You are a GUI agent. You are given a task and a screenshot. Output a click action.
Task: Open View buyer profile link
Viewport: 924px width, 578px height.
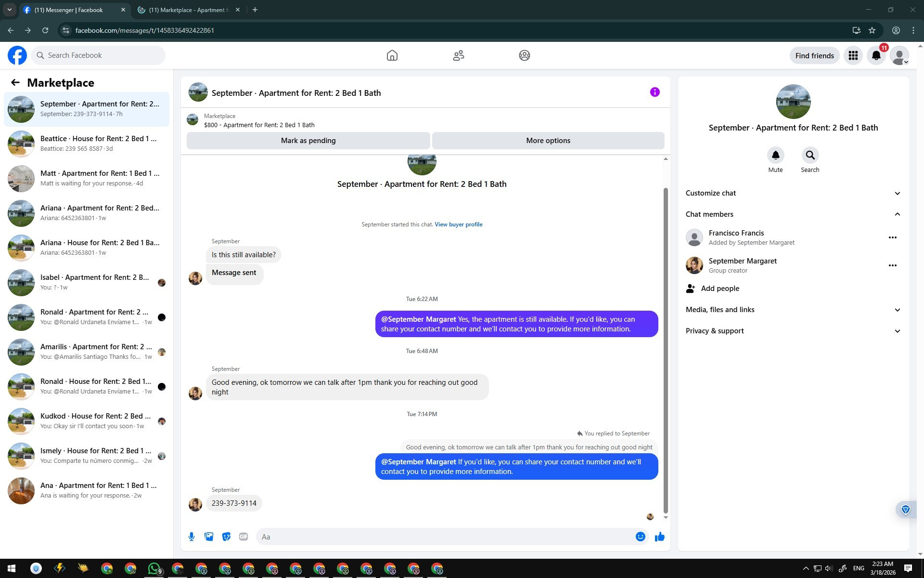coord(459,224)
